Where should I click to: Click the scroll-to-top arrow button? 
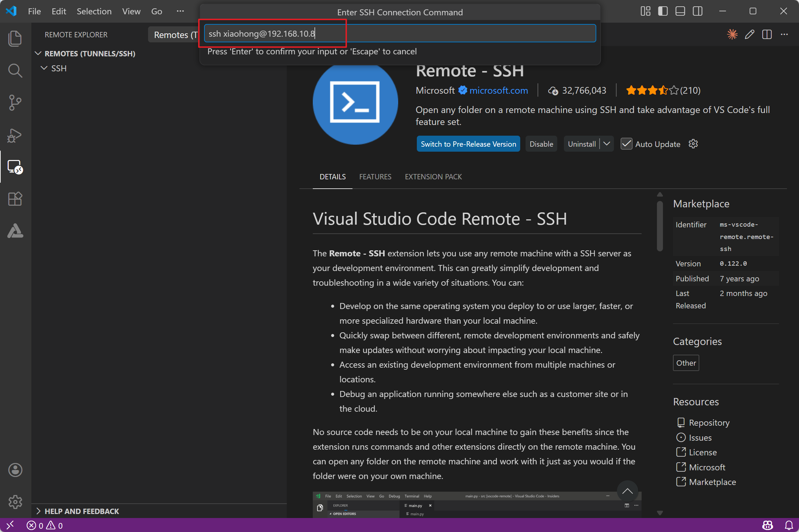coord(627,491)
